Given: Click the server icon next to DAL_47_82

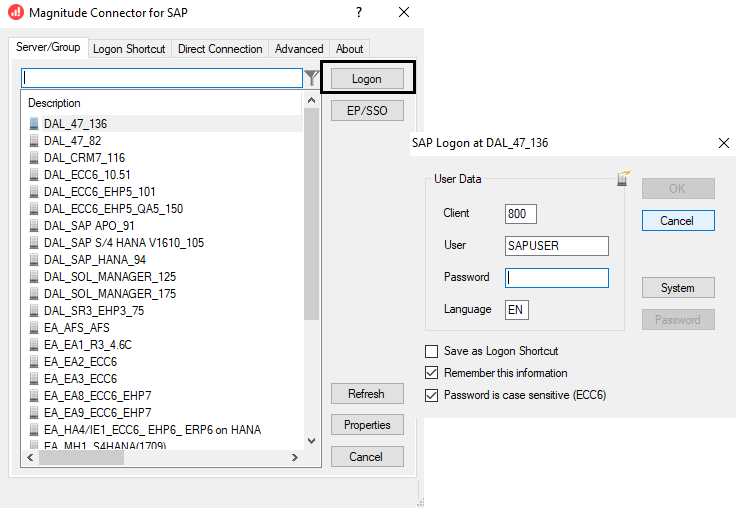Looking at the screenshot, I should pos(35,141).
